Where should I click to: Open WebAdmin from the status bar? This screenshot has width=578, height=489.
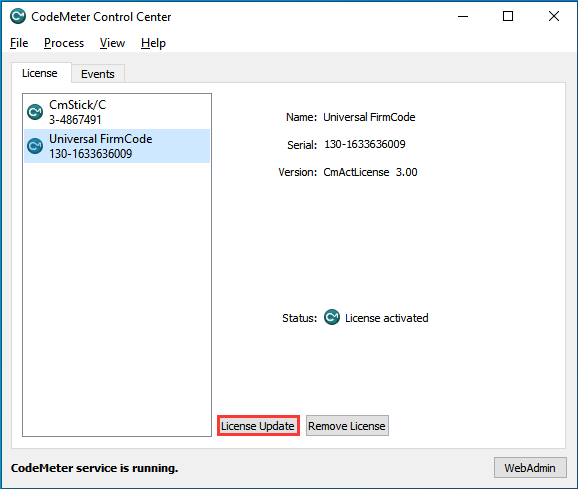pyautogui.click(x=530, y=468)
